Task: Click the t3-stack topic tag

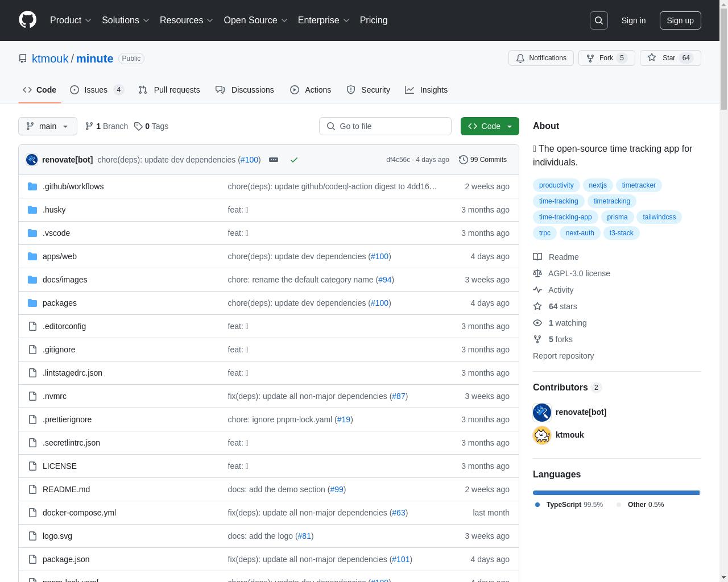Action: point(621,233)
